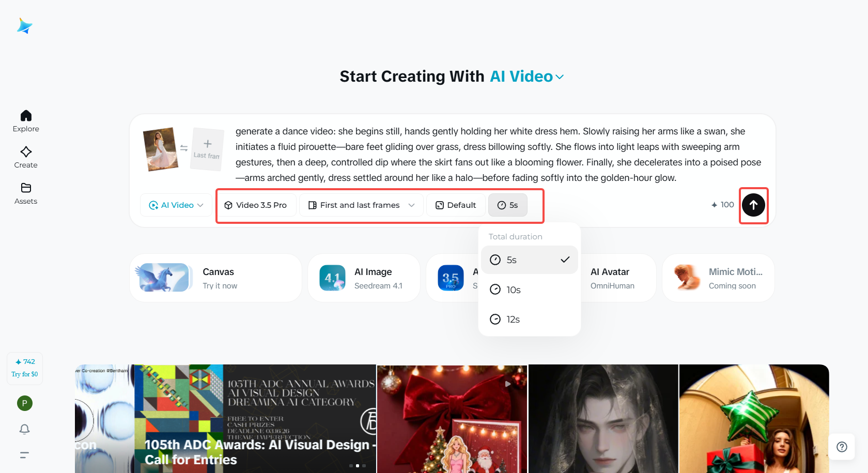Add a last frame image
This screenshot has height=473, width=868.
pyautogui.click(x=207, y=149)
